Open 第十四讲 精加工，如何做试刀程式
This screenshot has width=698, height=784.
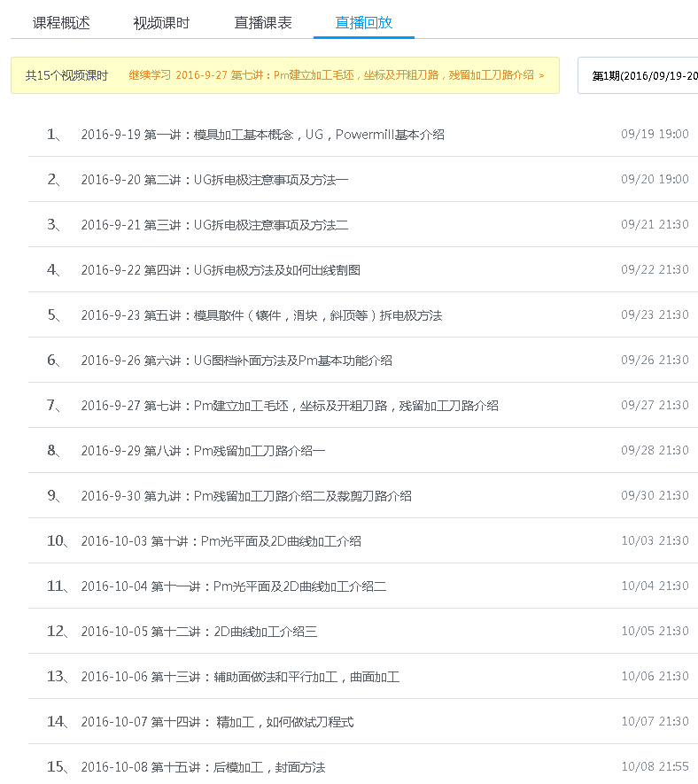tap(217, 722)
